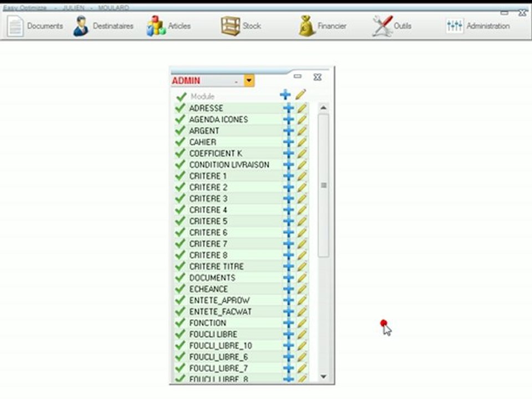Edit FOUCLI LIBRE with pencil icon
The image size is (532, 399).
[301, 335]
